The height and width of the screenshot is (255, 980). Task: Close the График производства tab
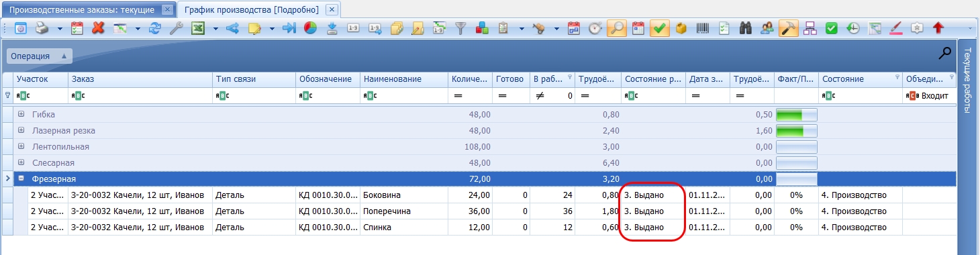[x=331, y=10]
